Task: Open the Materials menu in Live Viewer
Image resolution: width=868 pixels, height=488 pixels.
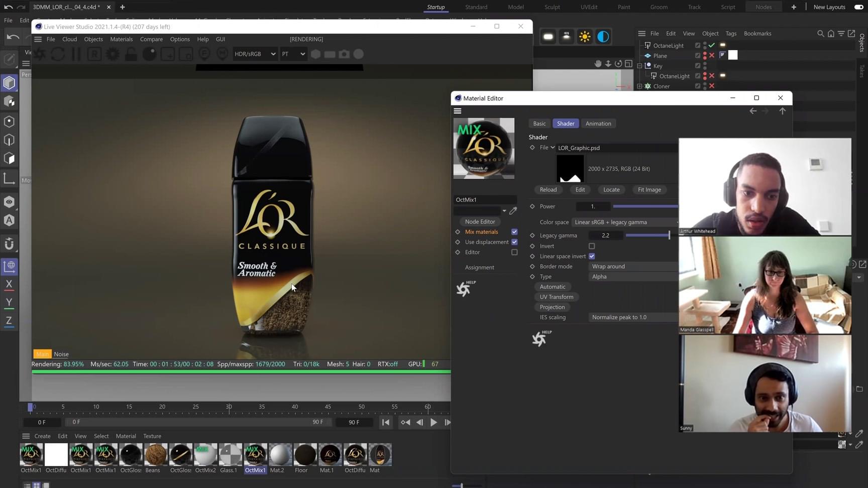Action: click(x=122, y=39)
